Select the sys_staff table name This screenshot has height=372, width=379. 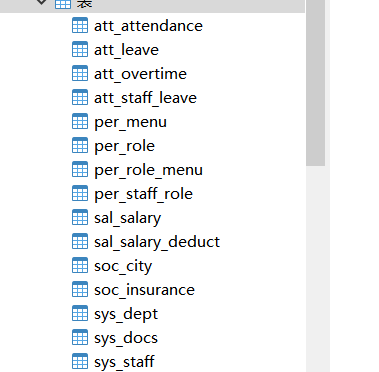tap(124, 362)
